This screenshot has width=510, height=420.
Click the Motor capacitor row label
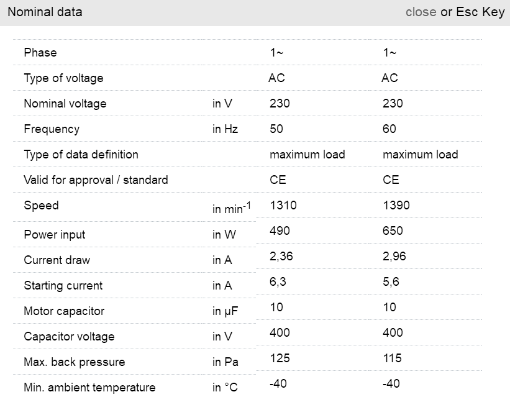64,311
